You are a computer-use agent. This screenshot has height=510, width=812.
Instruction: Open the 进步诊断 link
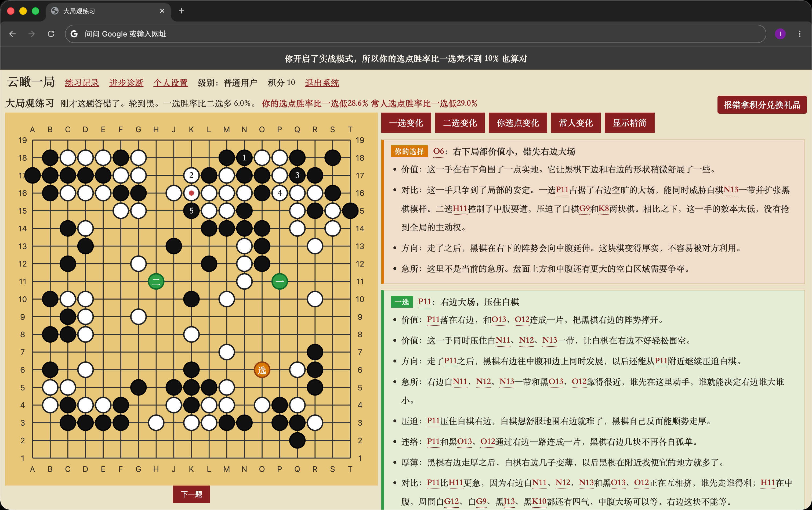point(126,83)
